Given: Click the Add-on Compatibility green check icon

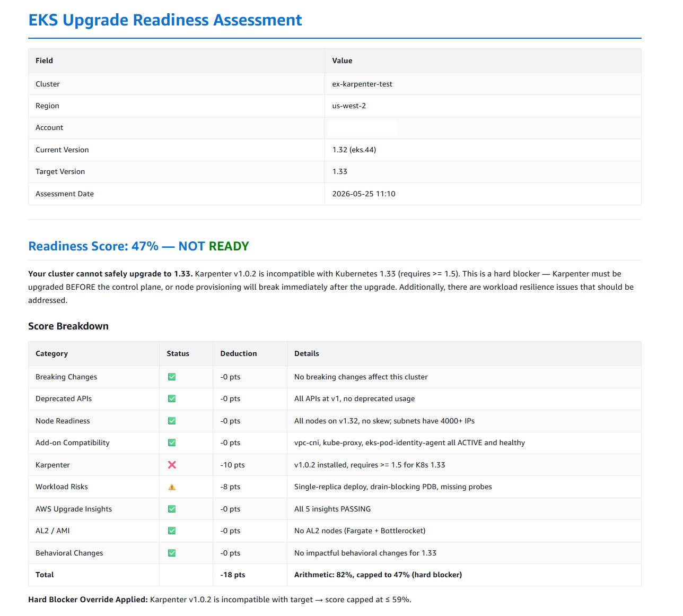Looking at the screenshot, I should pyautogui.click(x=172, y=443).
